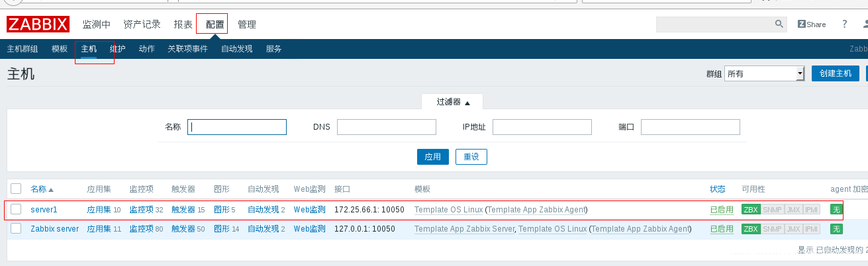Click 创建主机 button
This screenshot has width=868, height=266.
(836, 73)
